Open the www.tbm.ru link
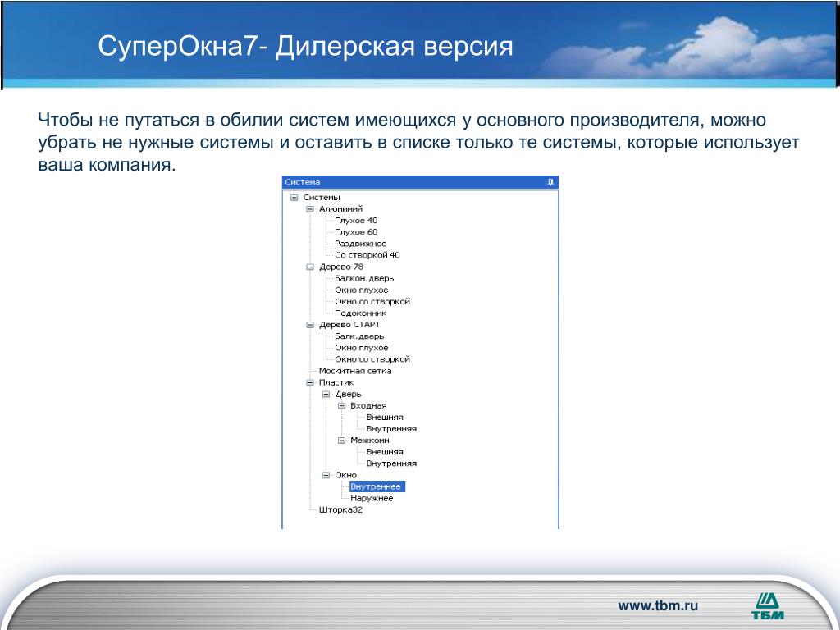 (658, 606)
